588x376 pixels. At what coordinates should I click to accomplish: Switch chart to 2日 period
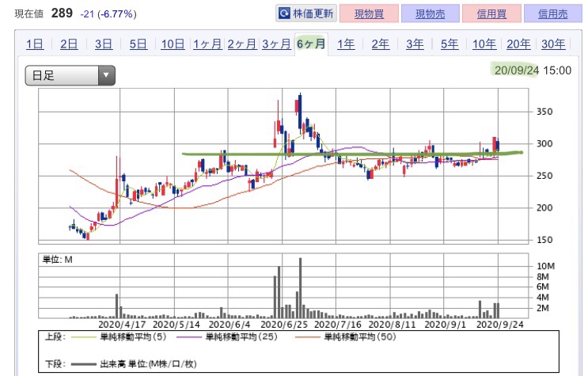69,44
